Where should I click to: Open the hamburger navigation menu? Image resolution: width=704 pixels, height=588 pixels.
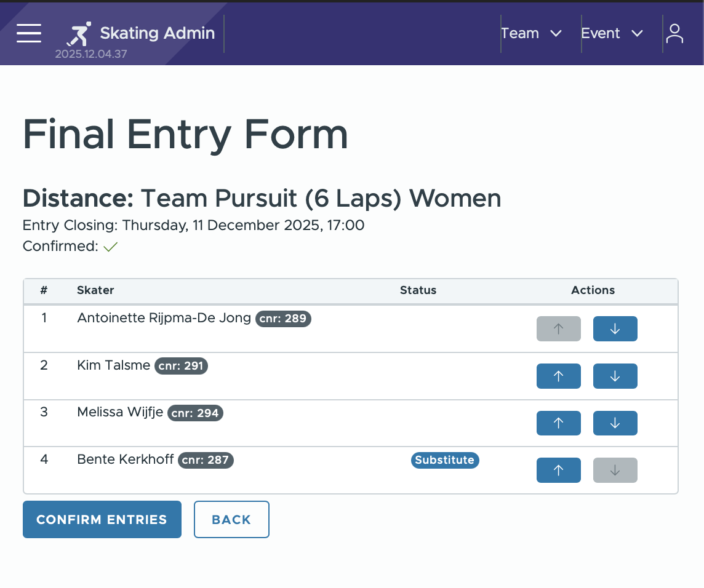click(28, 34)
